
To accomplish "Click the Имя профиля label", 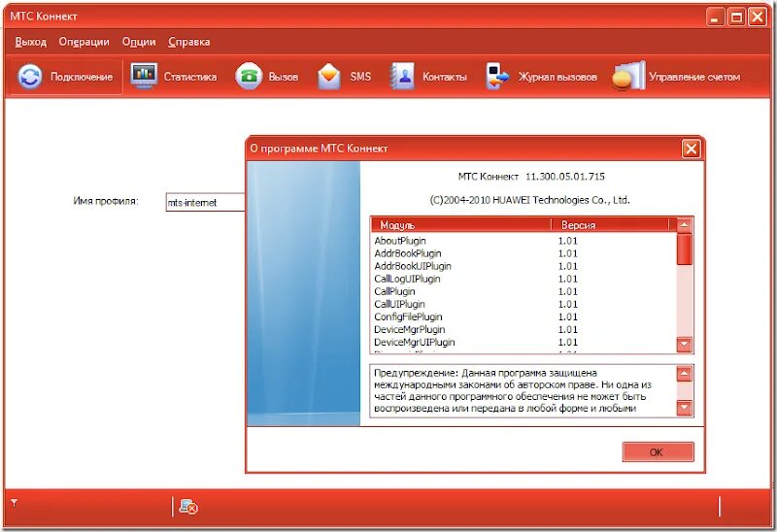I will pos(106,201).
